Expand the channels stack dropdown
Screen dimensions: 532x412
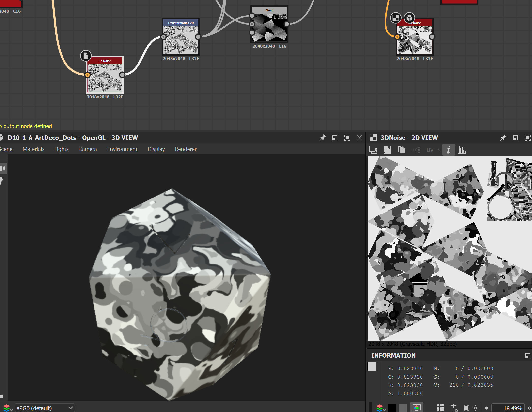[381, 408]
